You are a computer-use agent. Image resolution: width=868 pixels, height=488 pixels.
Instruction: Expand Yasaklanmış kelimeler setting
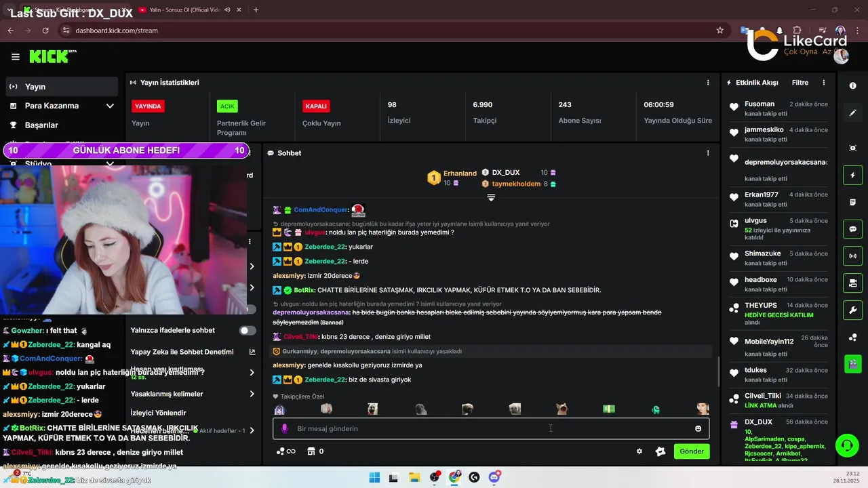pyautogui.click(x=252, y=394)
